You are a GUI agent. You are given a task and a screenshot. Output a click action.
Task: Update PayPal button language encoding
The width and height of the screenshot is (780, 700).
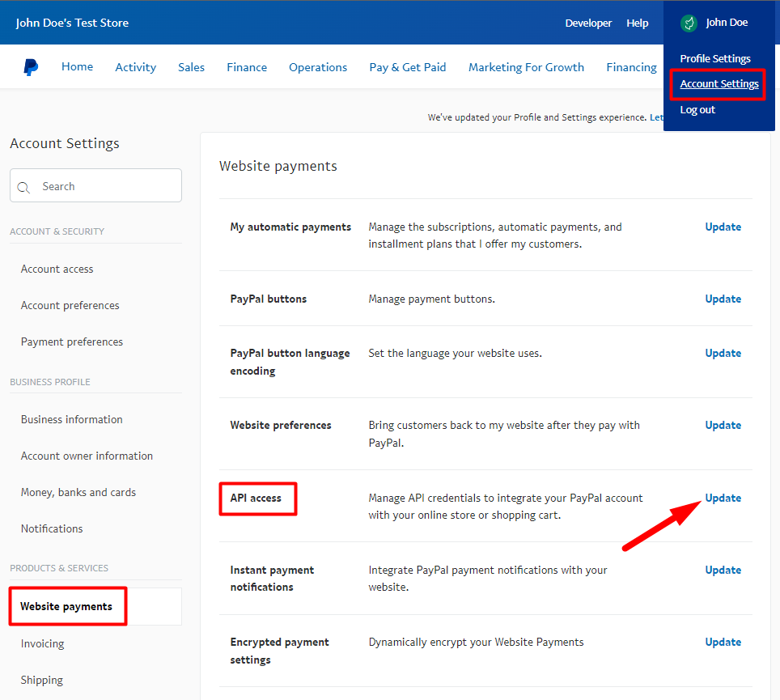[x=723, y=353]
